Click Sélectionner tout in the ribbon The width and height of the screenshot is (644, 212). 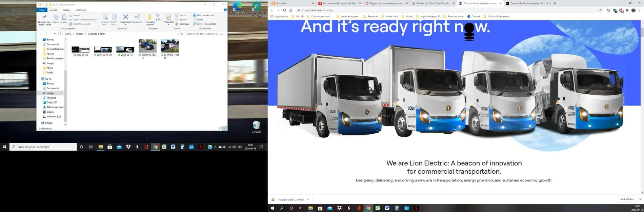click(203, 15)
